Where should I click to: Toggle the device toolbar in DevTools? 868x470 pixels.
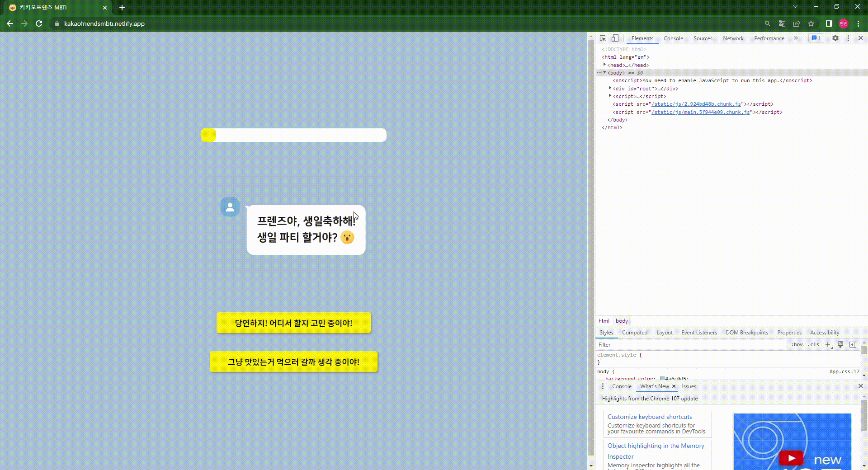coord(615,38)
